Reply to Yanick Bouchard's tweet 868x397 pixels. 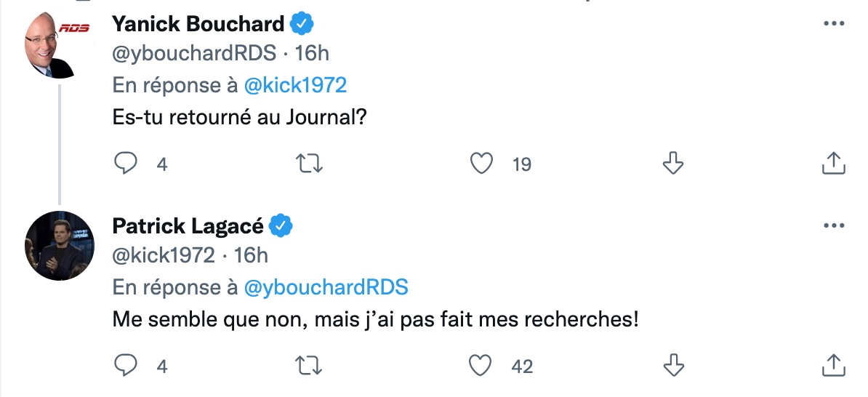click(x=125, y=164)
